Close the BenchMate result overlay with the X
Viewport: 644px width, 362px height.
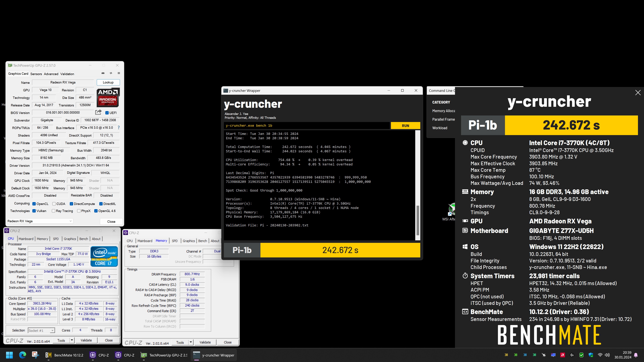pos(638,93)
